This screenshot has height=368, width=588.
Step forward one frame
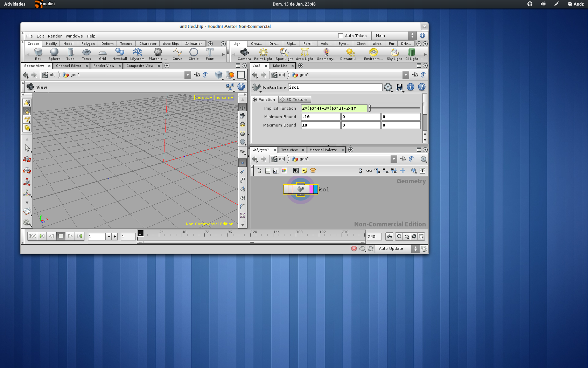pyautogui.click(x=79, y=236)
